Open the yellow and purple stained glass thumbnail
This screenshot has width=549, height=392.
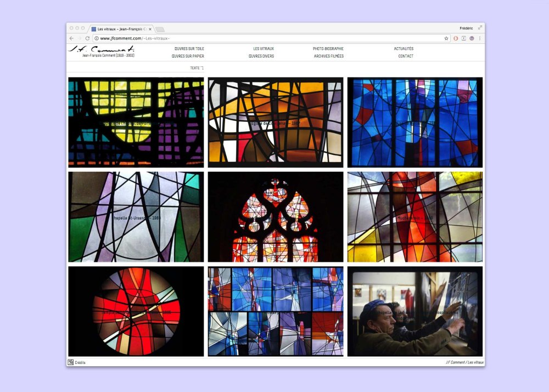coord(136,122)
